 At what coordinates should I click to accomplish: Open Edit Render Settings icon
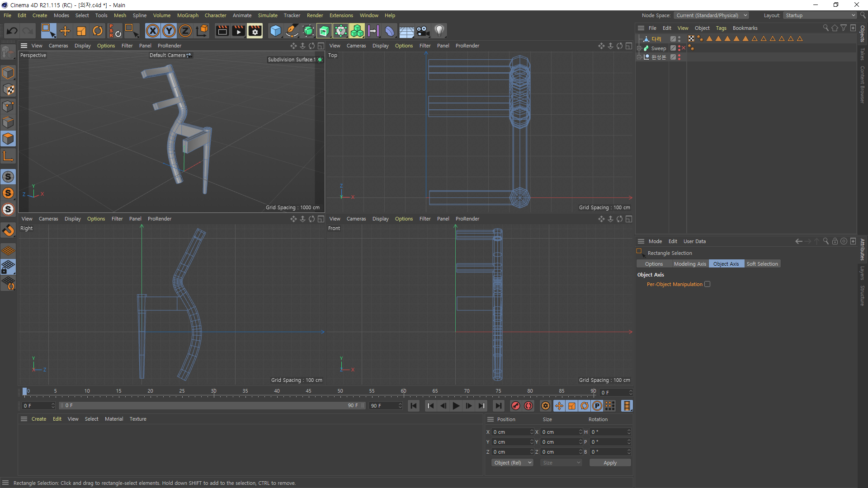tap(255, 31)
